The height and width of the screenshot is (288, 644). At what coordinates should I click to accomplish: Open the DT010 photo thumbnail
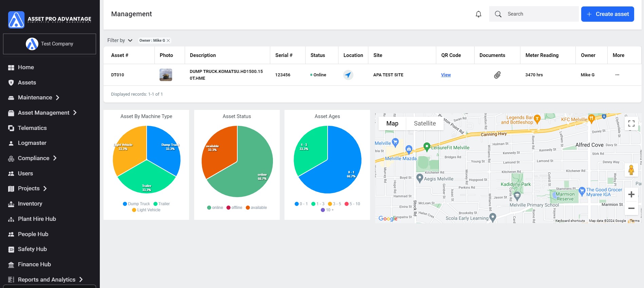166,75
